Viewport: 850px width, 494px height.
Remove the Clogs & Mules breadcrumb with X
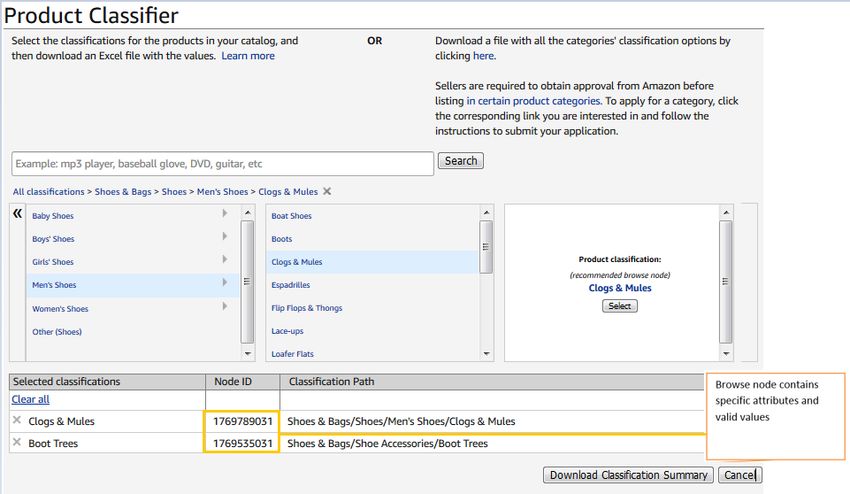coord(327,191)
